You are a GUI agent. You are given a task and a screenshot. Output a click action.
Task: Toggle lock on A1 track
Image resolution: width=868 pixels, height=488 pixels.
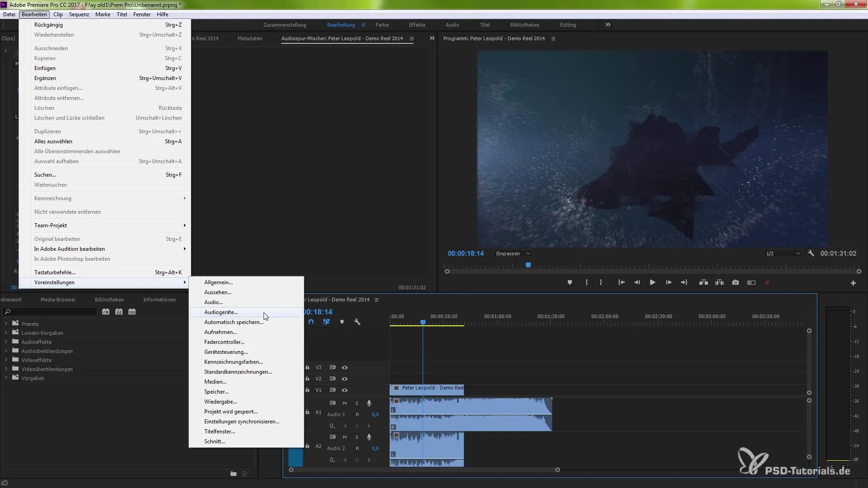[x=307, y=412]
